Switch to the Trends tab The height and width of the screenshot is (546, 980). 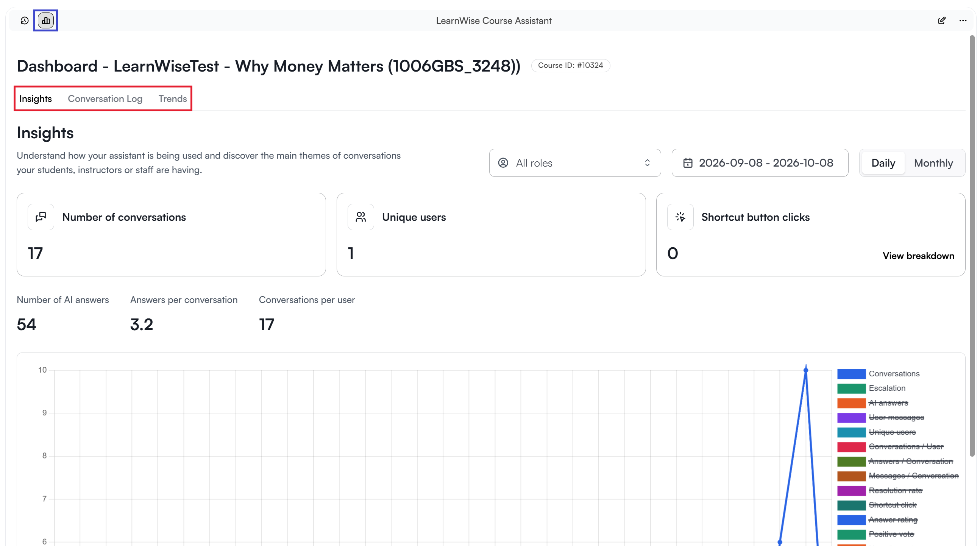[x=172, y=98]
